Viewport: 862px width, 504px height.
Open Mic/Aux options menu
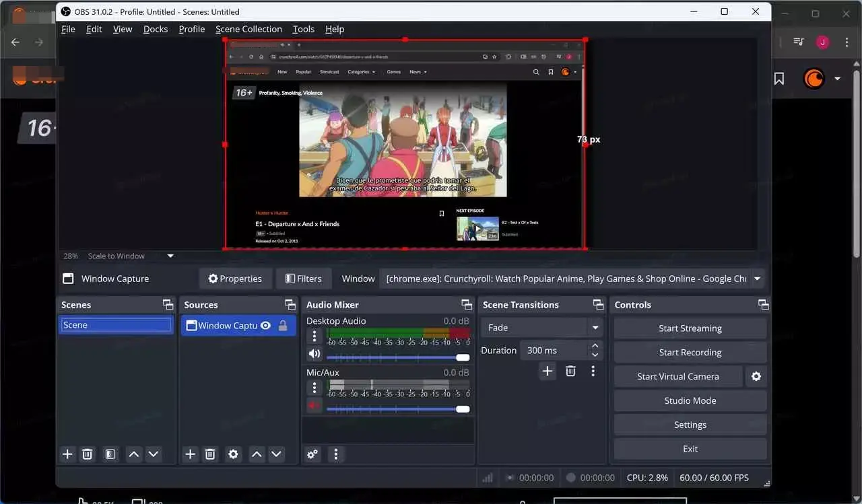pyautogui.click(x=314, y=388)
